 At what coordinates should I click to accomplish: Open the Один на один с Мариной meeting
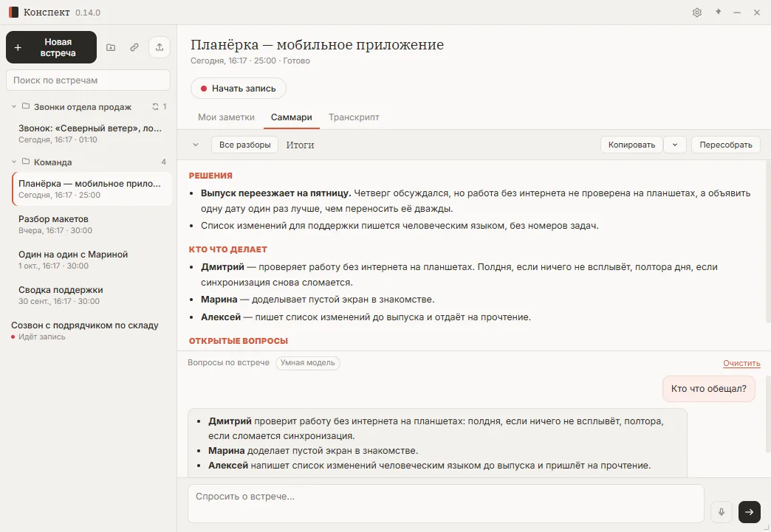(91, 260)
